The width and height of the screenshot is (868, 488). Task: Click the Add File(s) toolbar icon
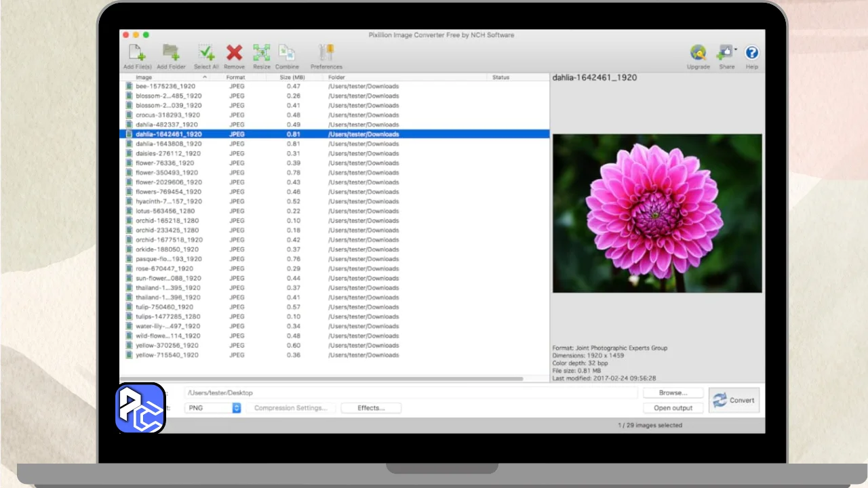pos(137,54)
